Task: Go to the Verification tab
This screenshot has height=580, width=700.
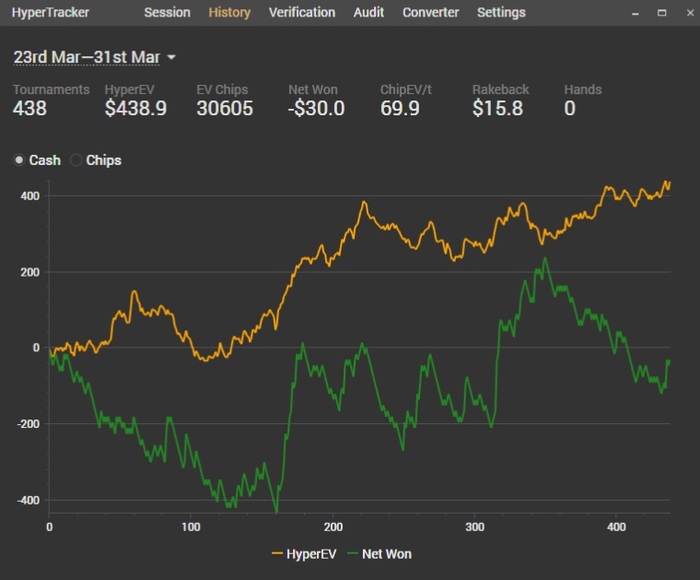Action: pyautogui.click(x=302, y=13)
